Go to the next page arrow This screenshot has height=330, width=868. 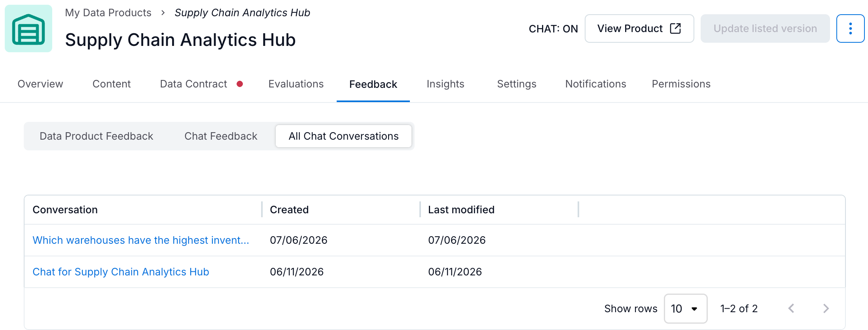pos(826,308)
